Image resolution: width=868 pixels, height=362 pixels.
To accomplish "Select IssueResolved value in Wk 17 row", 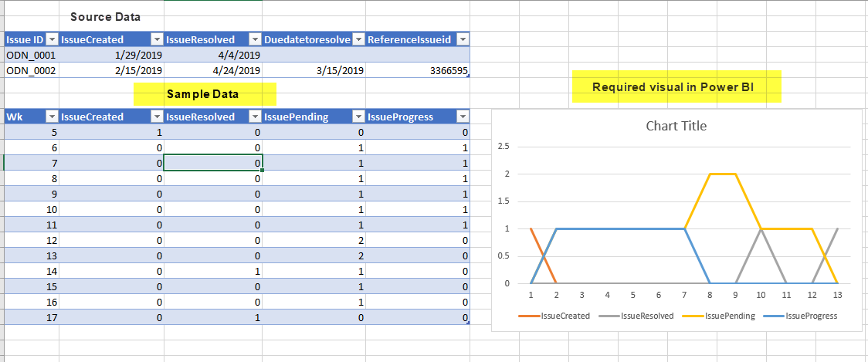I will coord(213,318).
